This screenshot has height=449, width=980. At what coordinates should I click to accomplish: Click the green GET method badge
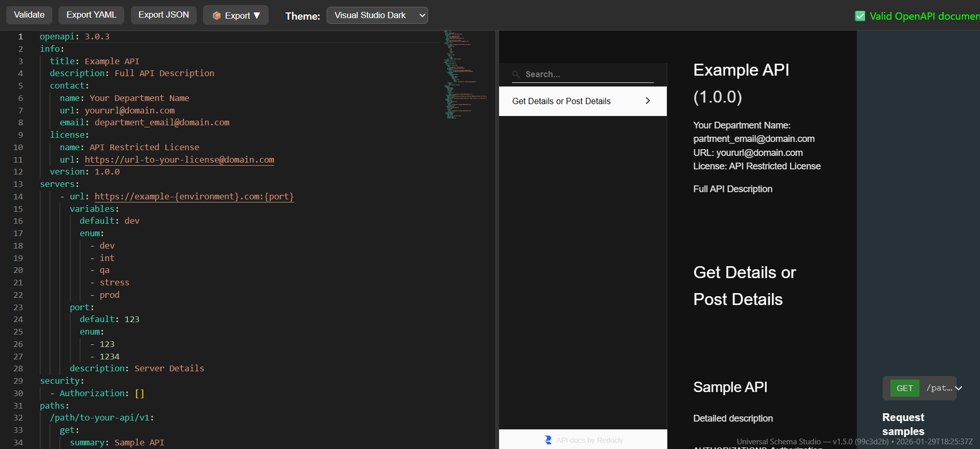click(904, 388)
